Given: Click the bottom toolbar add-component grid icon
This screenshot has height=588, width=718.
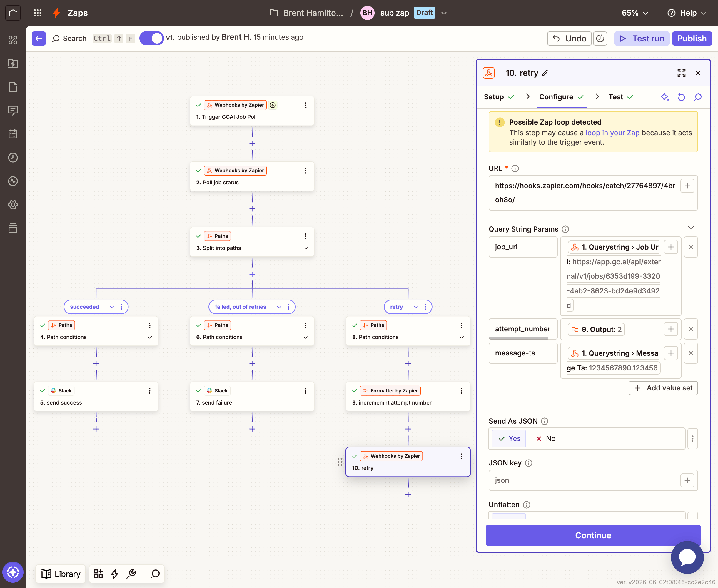Looking at the screenshot, I should (x=98, y=573).
